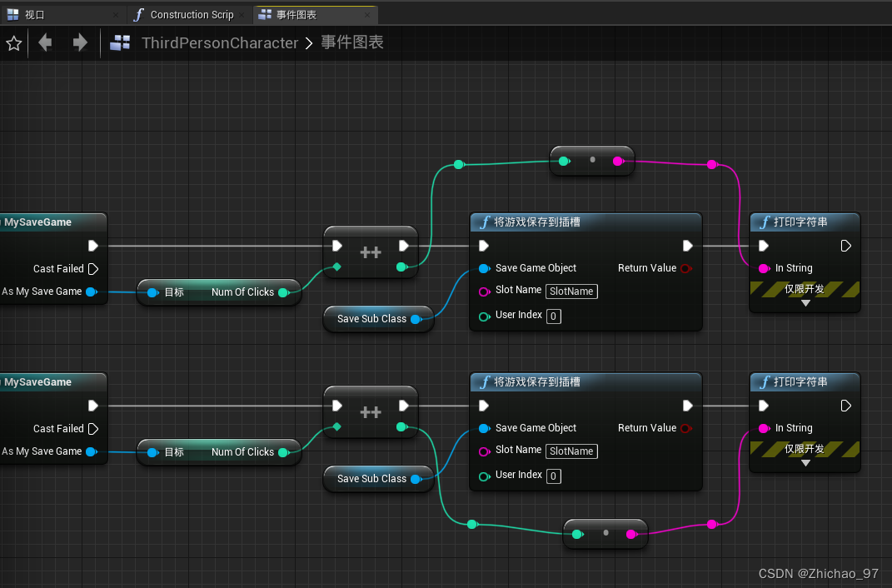Click exec output pin of lower MySaveGame node
The height and width of the screenshot is (588, 892).
pos(93,406)
